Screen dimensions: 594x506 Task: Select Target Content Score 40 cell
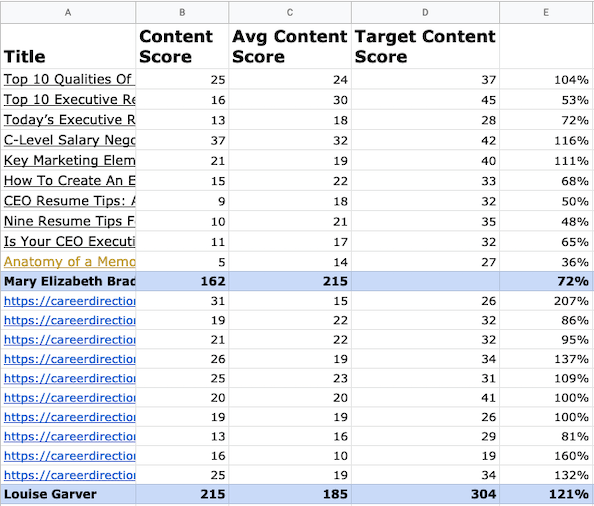[425, 161]
